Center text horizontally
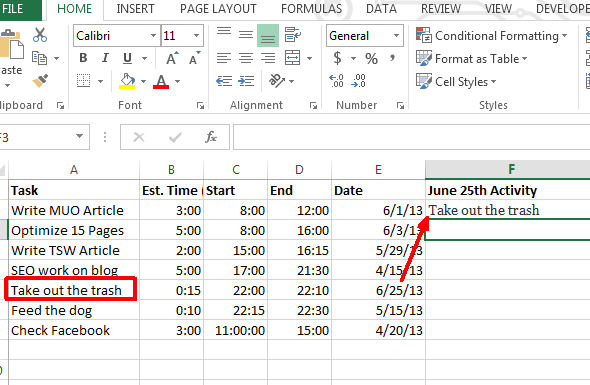 click(246, 58)
